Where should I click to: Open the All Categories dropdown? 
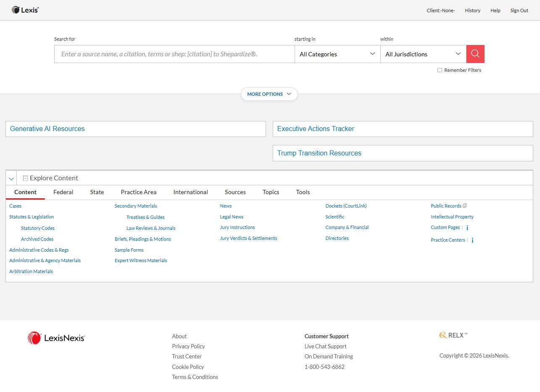pos(337,54)
